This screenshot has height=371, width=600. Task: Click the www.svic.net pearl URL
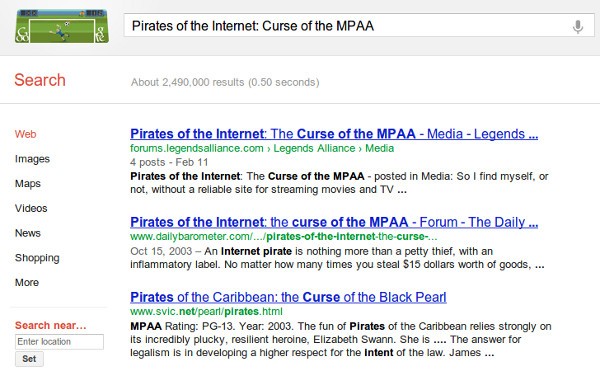click(206, 312)
